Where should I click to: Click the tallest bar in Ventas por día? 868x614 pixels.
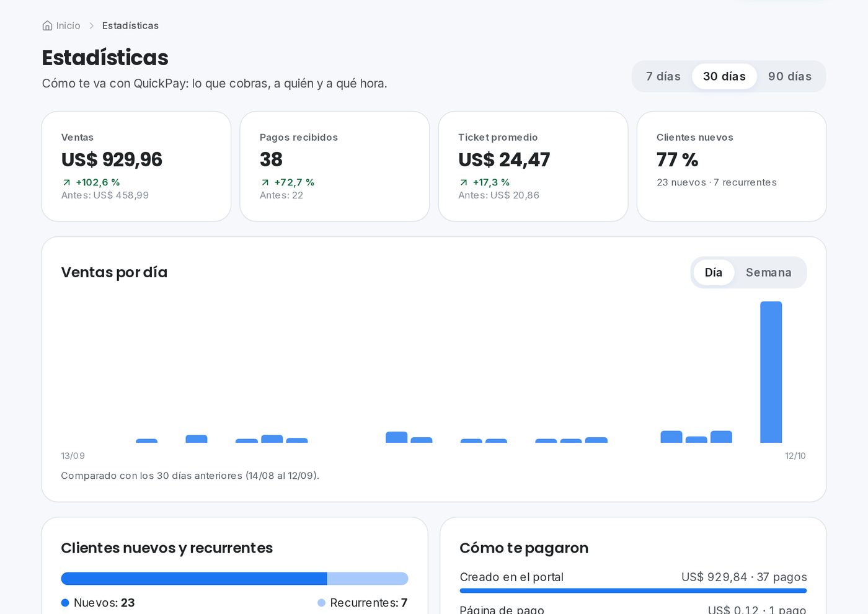[x=771, y=372]
